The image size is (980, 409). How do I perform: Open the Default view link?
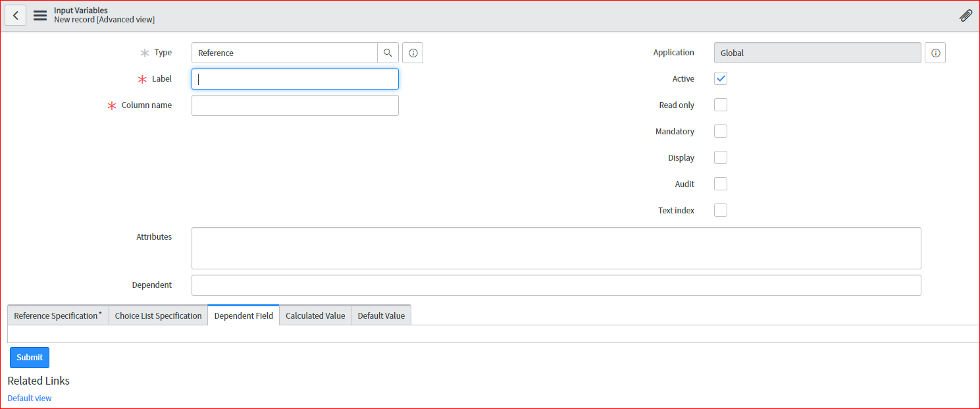[30, 398]
